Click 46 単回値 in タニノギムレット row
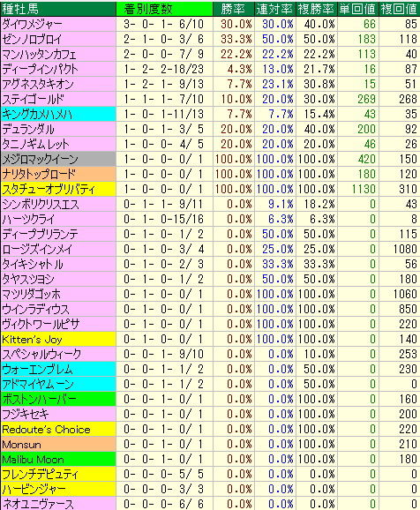 pyautogui.click(x=370, y=144)
